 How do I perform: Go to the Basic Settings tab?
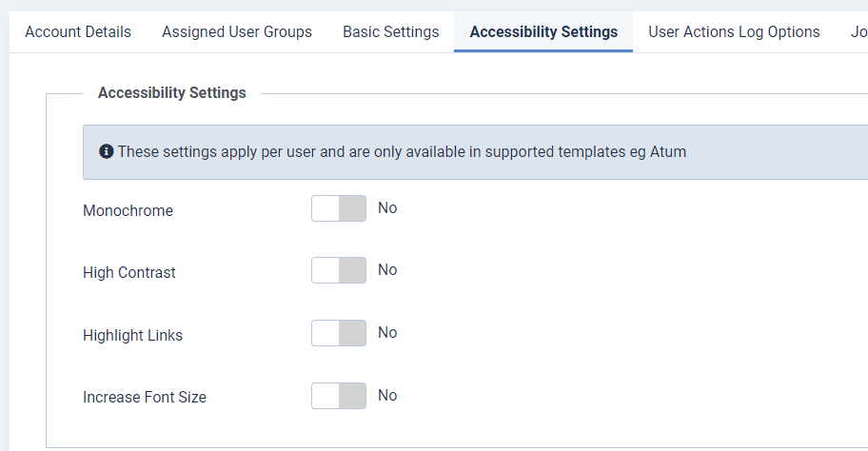391,32
